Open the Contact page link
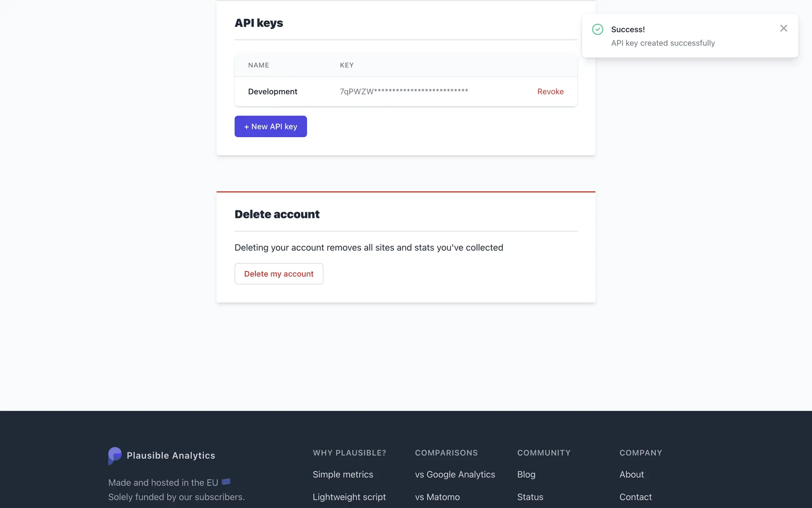The width and height of the screenshot is (812, 508). pos(635,497)
